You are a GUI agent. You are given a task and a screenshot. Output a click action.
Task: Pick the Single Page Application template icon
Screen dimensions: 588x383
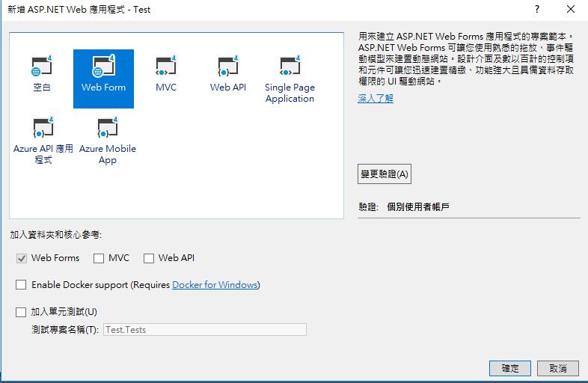tap(290, 67)
